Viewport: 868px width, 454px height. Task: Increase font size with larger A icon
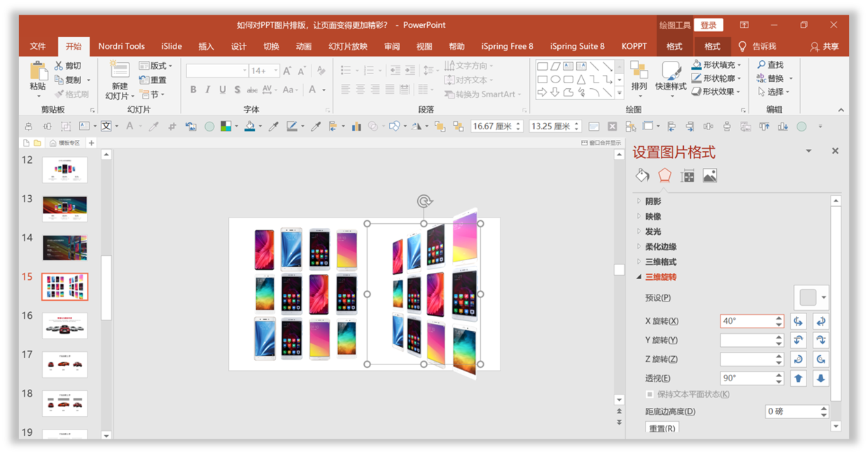click(x=287, y=71)
